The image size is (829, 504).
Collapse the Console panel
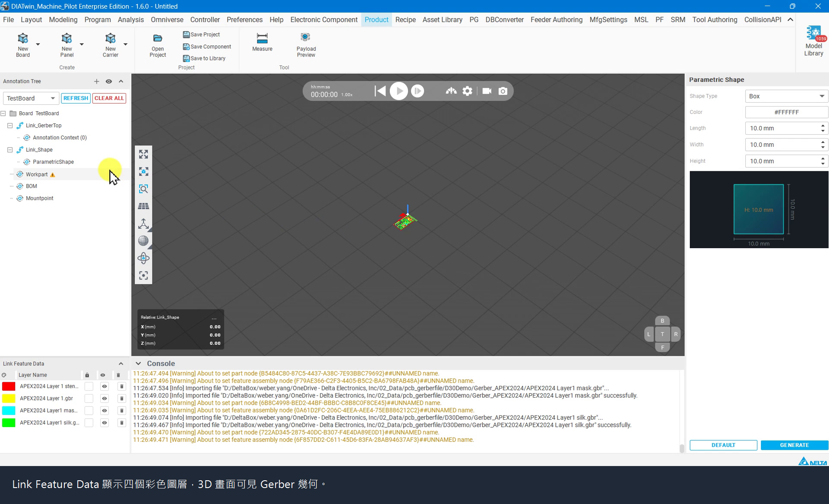pyautogui.click(x=138, y=364)
